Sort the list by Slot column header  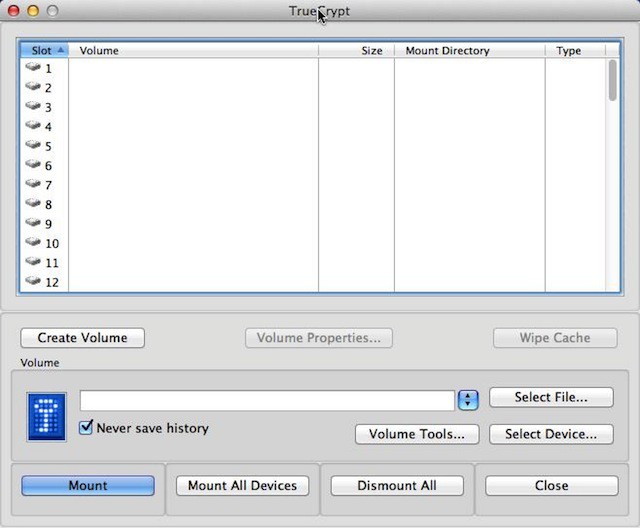coord(44,50)
